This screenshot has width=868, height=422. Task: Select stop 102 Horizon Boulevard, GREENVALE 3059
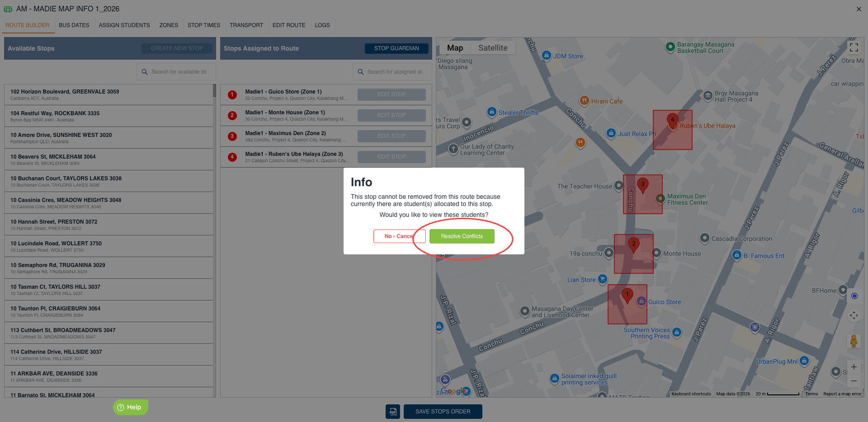(x=108, y=94)
